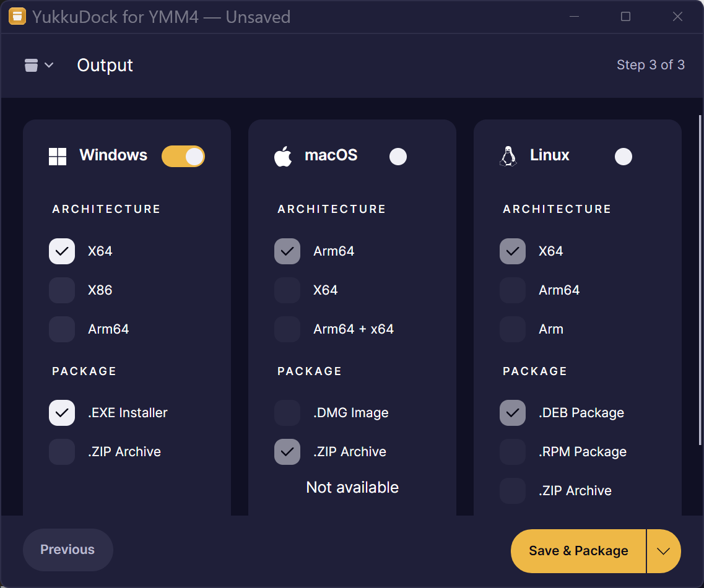Image resolution: width=704 pixels, height=588 pixels.
Task: Click the YukkuDock app icon in title bar
Action: coord(17,17)
